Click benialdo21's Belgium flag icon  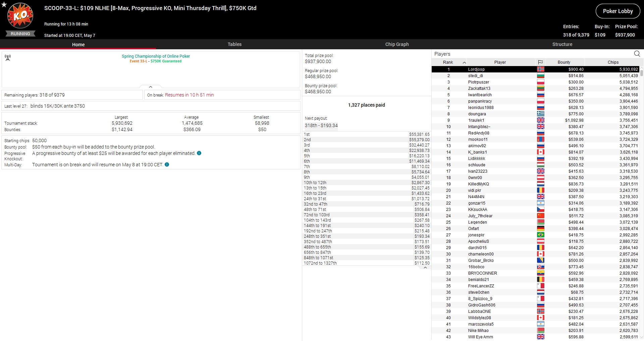540,280
